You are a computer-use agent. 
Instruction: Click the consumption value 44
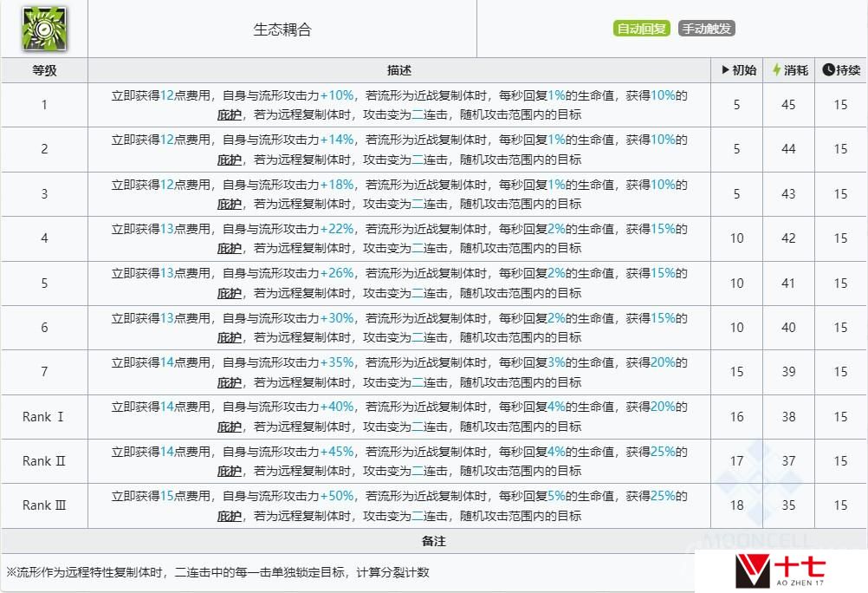pos(789,149)
